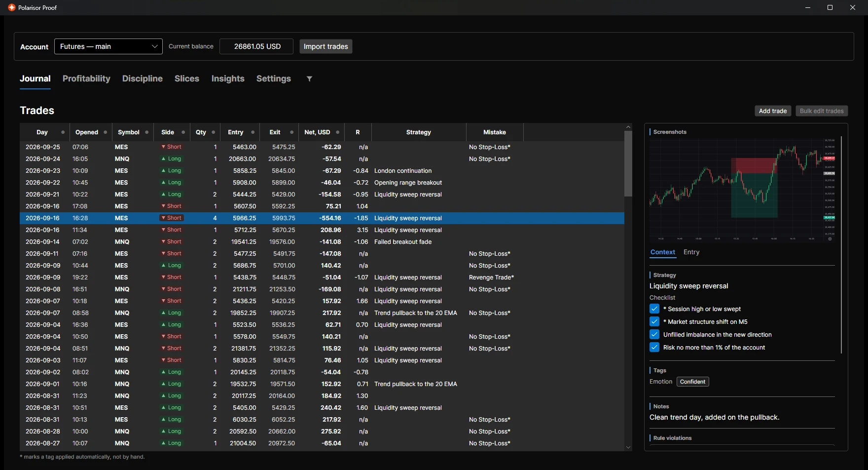
Task: Click the Day column header dot
Action: pos(63,132)
